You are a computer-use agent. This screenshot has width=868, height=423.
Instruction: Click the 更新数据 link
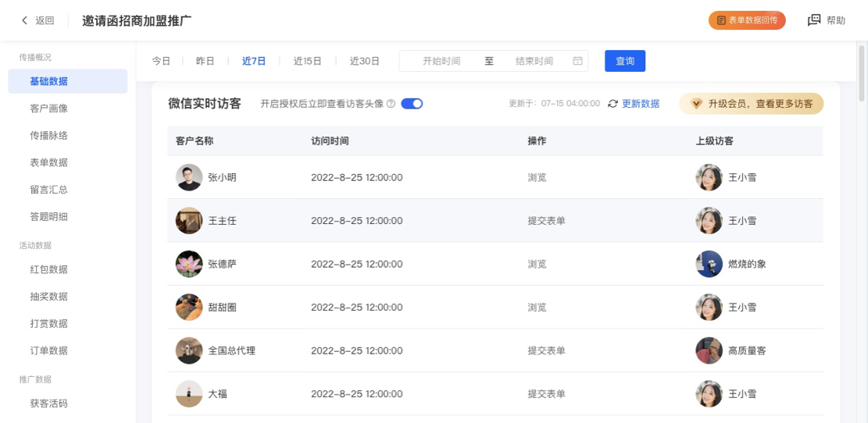(640, 104)
